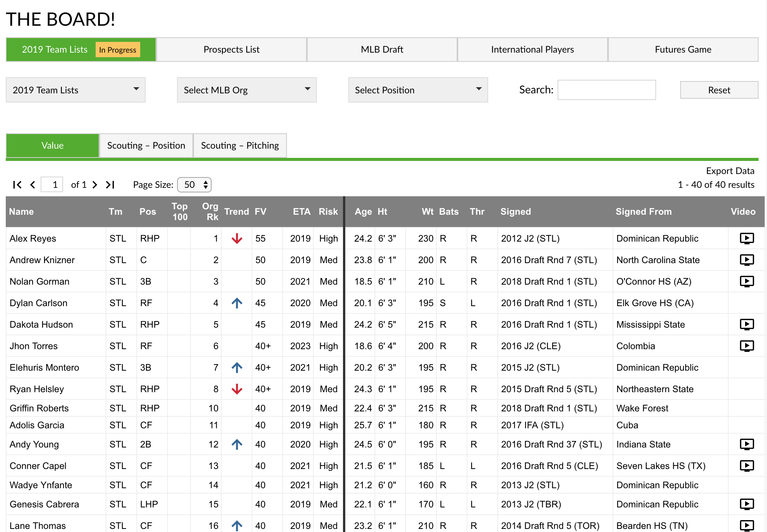This screenshot has height=532, width=767.
Task: Play video for Nolan Gorman
Action: [x=747, y=281]
